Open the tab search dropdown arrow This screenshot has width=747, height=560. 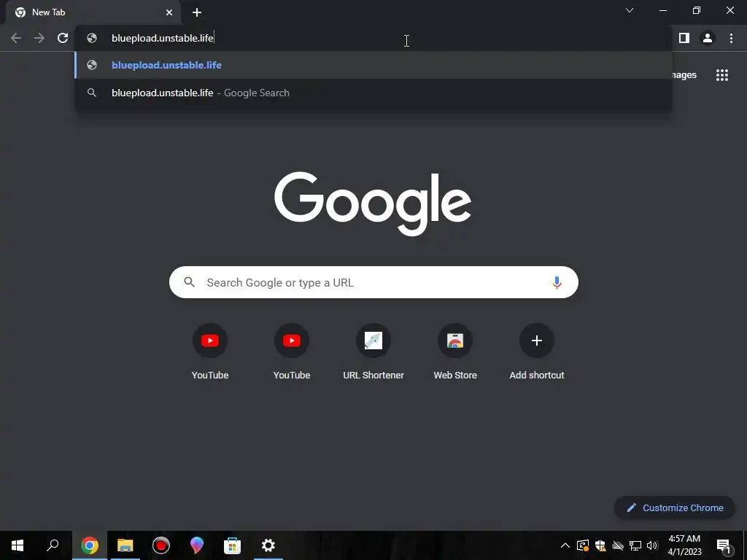630,10
